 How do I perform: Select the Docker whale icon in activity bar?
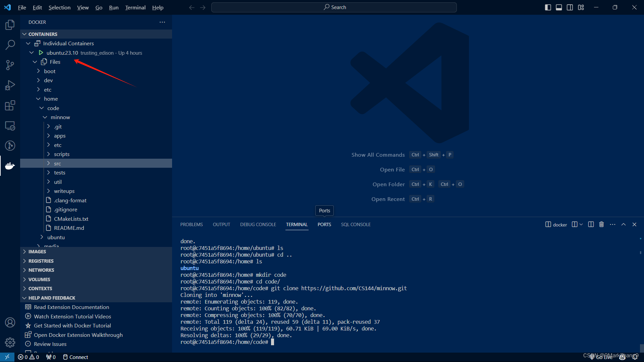(10, 166)
